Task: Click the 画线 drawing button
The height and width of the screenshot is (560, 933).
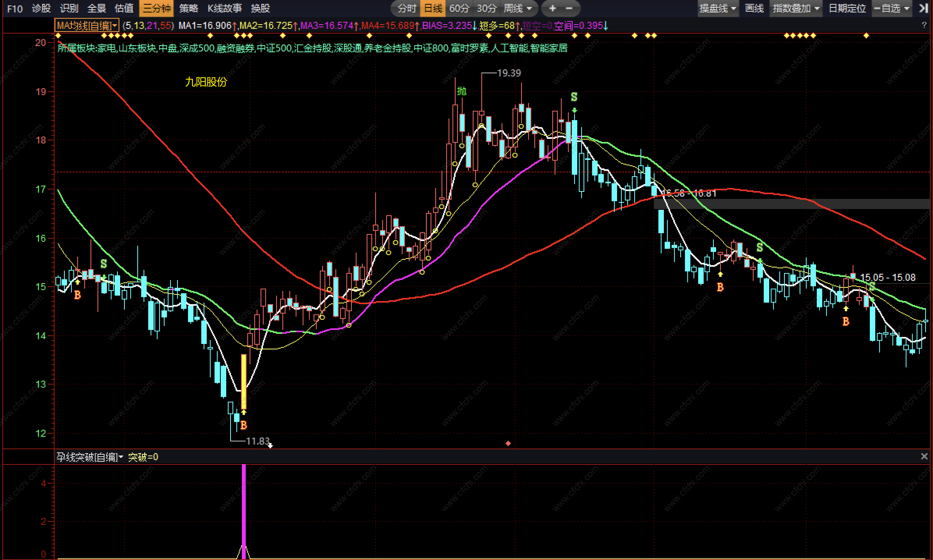Action: click(x=754, y=8)
